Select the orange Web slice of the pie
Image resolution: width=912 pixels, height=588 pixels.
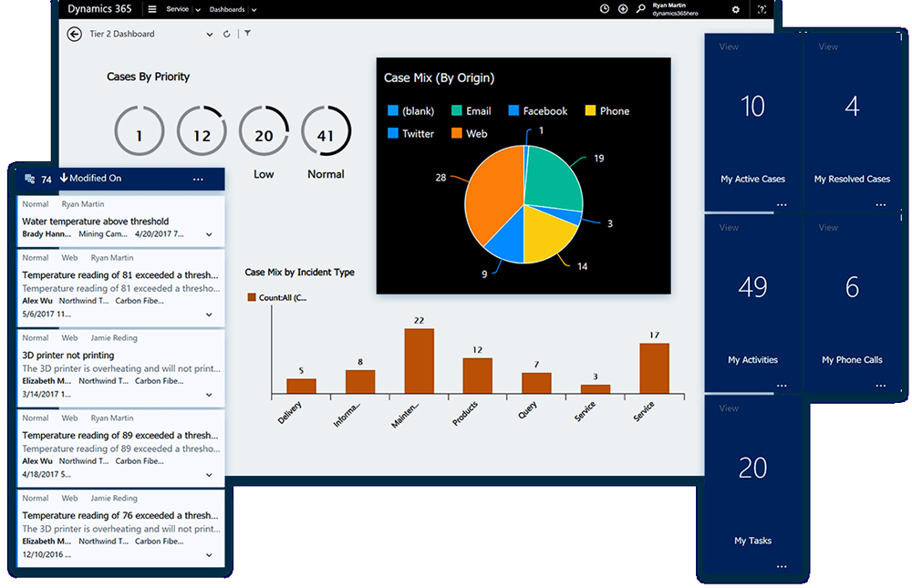tap(494, 195)
